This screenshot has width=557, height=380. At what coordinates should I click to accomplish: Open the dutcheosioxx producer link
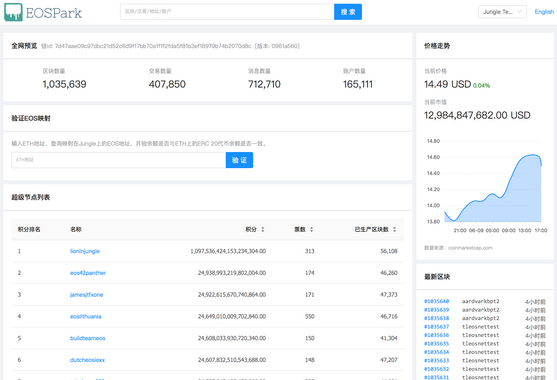pos(87,360)
